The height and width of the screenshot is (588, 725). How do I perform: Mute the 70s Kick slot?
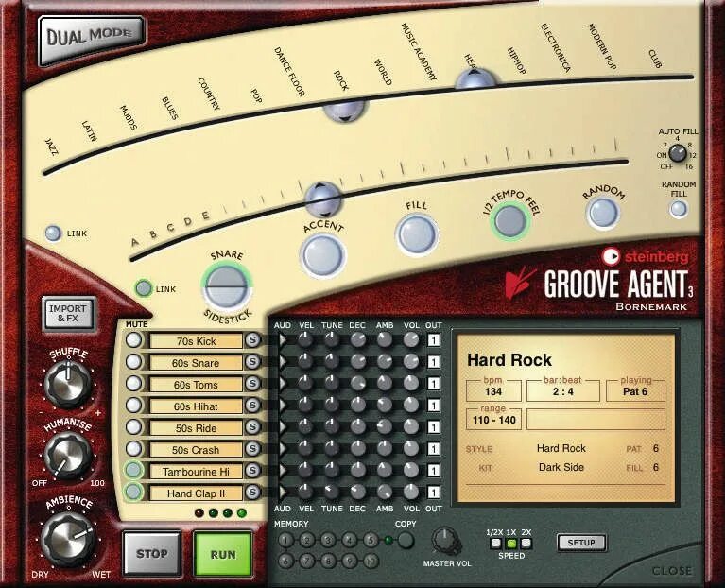click(134, 340)
